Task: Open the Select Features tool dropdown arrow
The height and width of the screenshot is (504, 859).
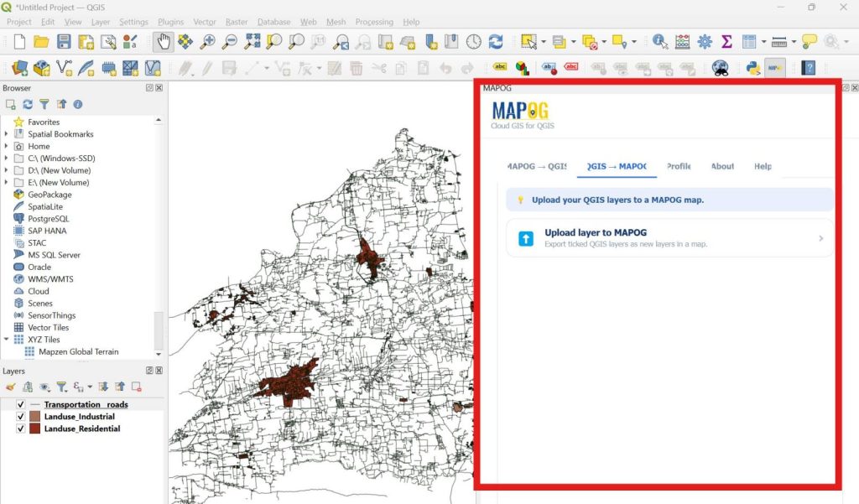Action: click(x=544, y=42)
